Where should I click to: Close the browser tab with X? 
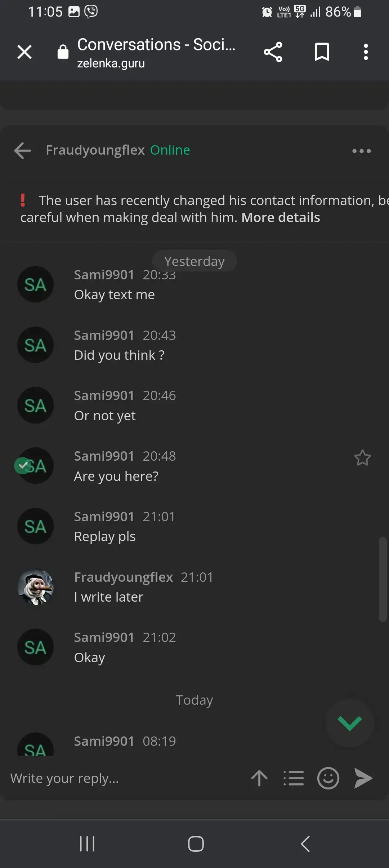24,52
